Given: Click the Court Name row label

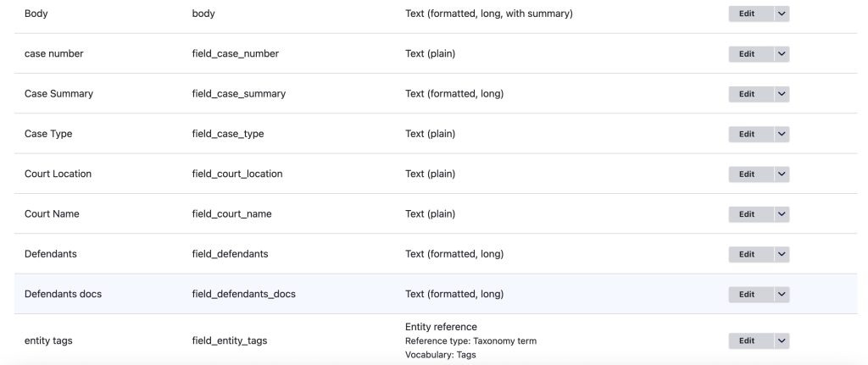Looking at the screenshot, I should click(x=52, y=214).
